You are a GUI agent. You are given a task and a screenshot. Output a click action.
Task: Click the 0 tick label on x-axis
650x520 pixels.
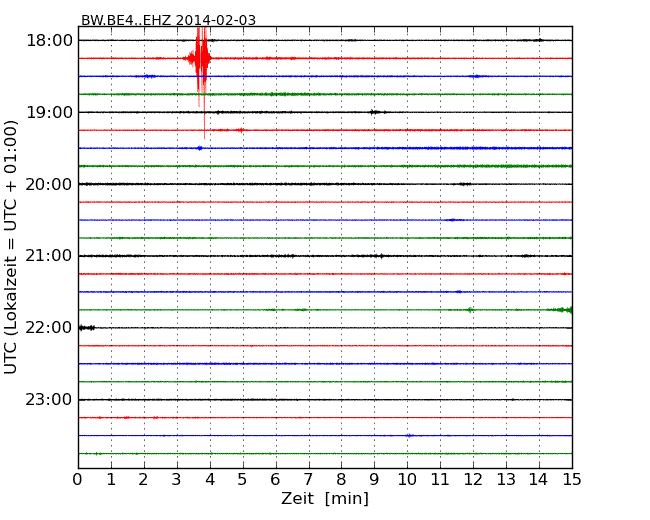click(x=78, y=480)
